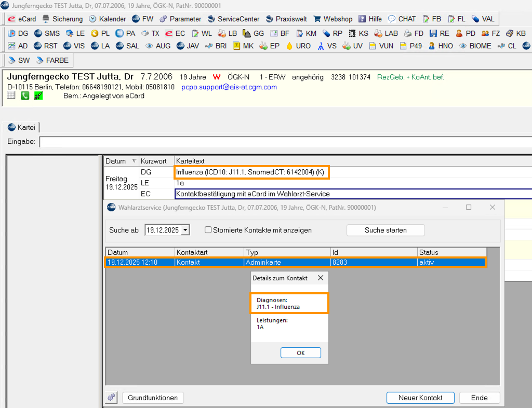Sort entries using the Datum column arrow

[x=135, y=161]
